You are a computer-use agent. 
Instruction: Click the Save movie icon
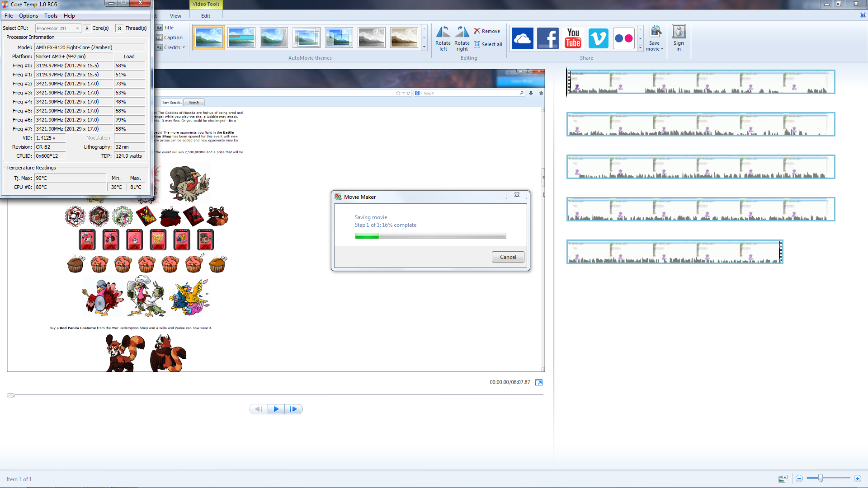[655, 32]
